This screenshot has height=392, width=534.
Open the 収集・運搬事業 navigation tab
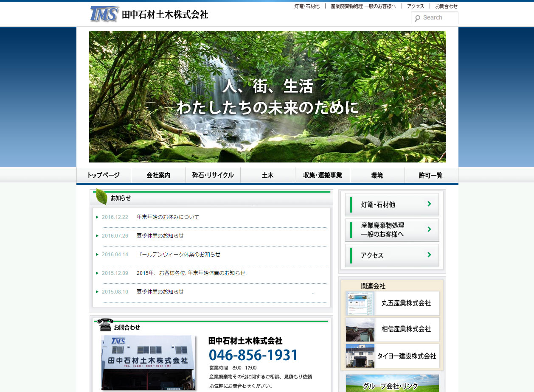323,175
